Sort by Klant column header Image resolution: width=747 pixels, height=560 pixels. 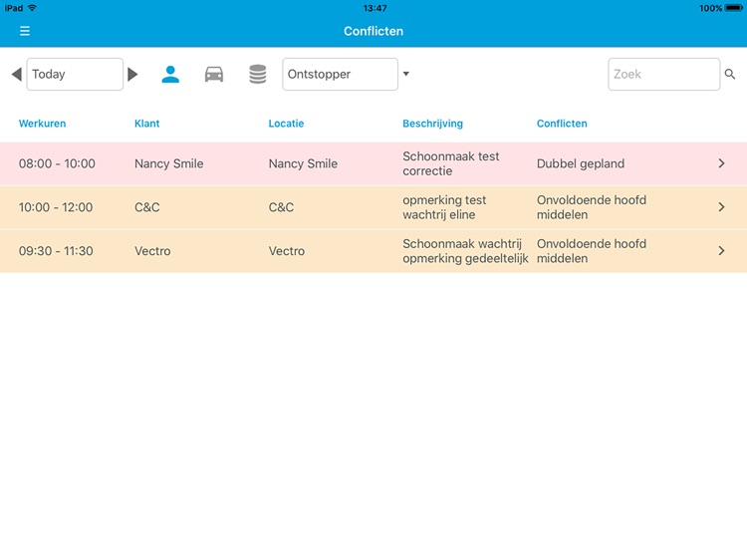tap(146, 124)
